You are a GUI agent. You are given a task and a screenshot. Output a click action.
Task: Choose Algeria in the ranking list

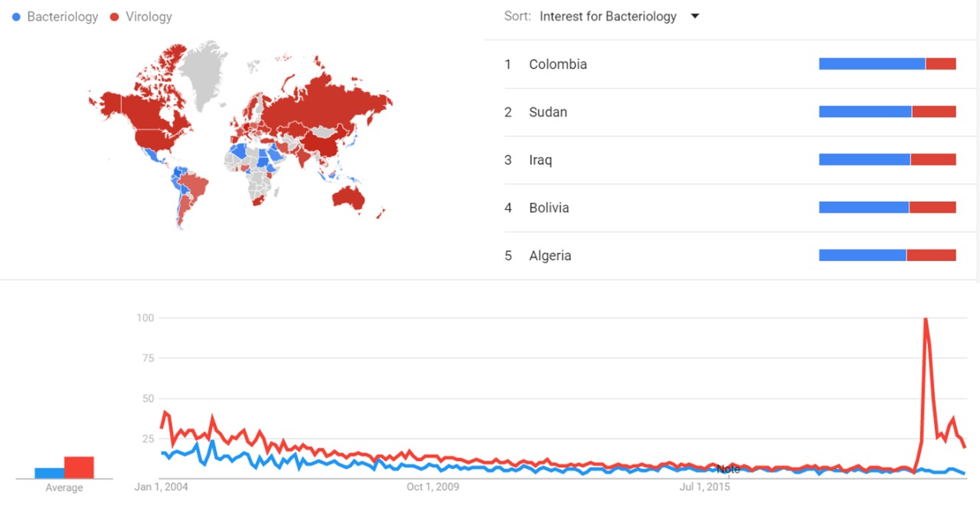click(550, 256)
